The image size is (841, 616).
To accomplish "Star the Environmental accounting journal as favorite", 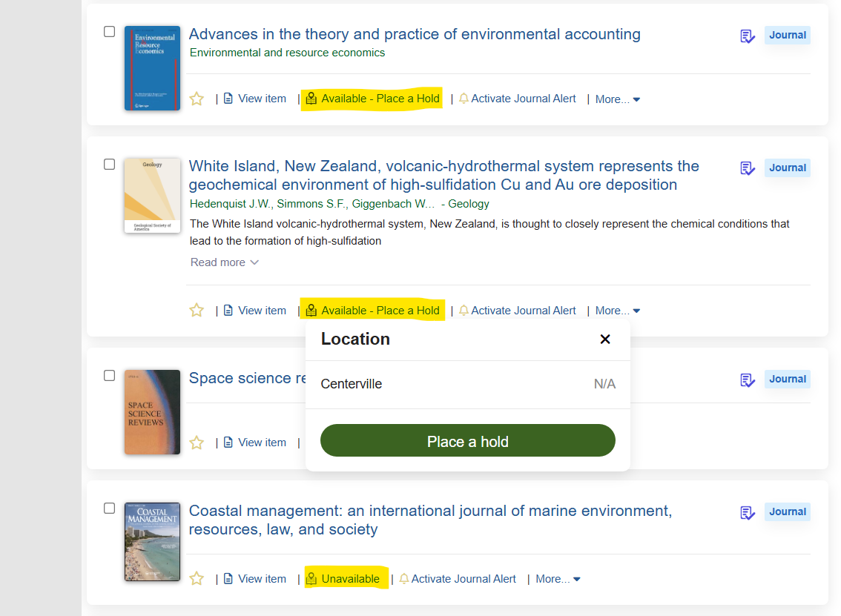I will pyautogui.click(x=197, y=99).
